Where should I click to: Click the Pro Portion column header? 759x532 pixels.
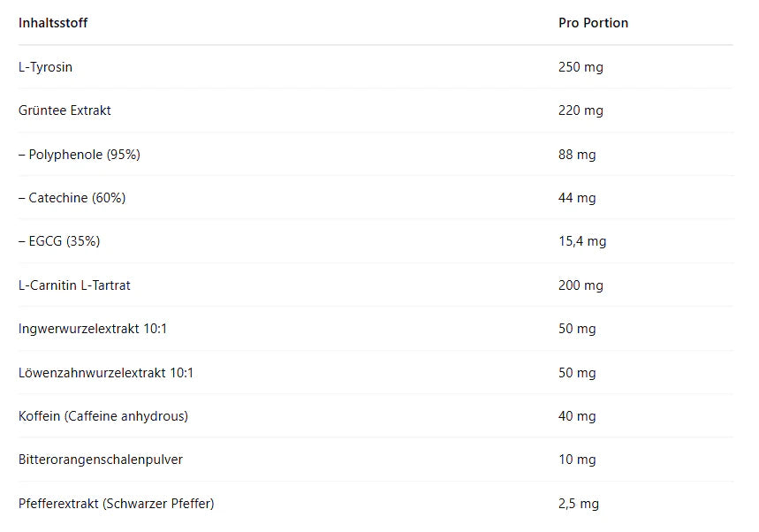coord(593,23)
